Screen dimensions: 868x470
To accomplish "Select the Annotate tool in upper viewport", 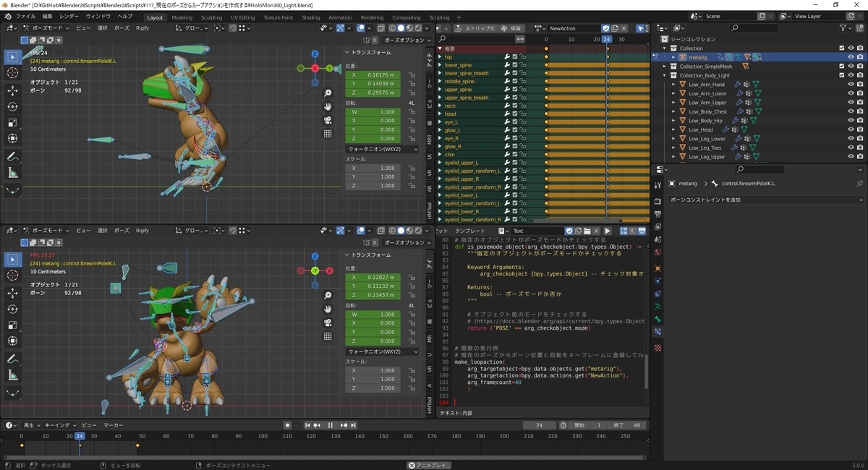I will pyautogui.click(x=13, y=156).
